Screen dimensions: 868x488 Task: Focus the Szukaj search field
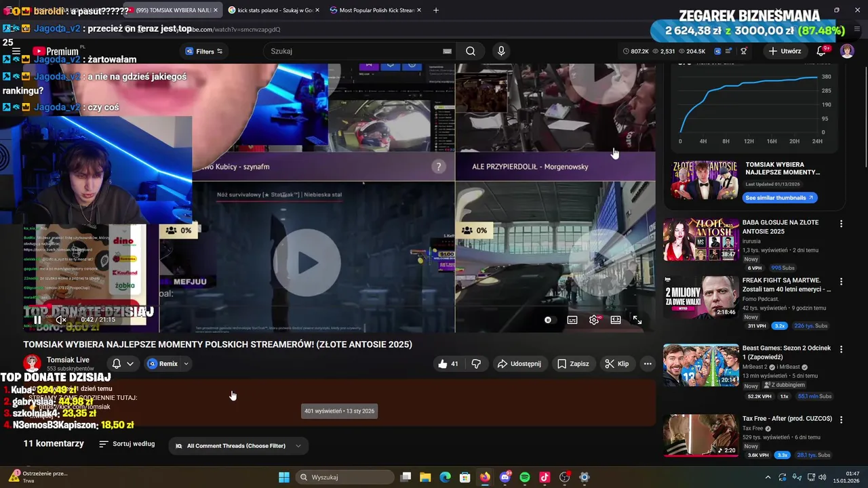353,51
